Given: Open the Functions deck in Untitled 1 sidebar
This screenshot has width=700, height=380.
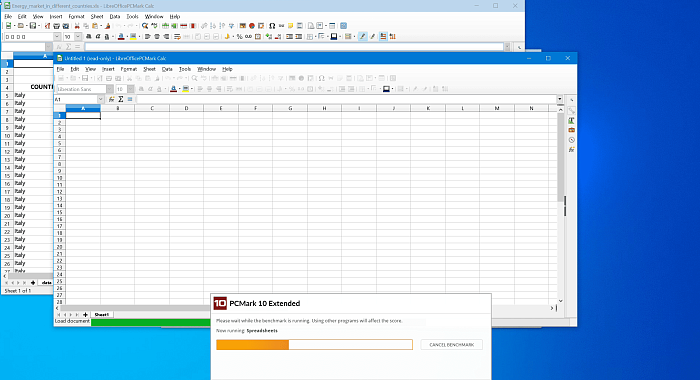Looking at the screenshot, I should click(571, 150).
